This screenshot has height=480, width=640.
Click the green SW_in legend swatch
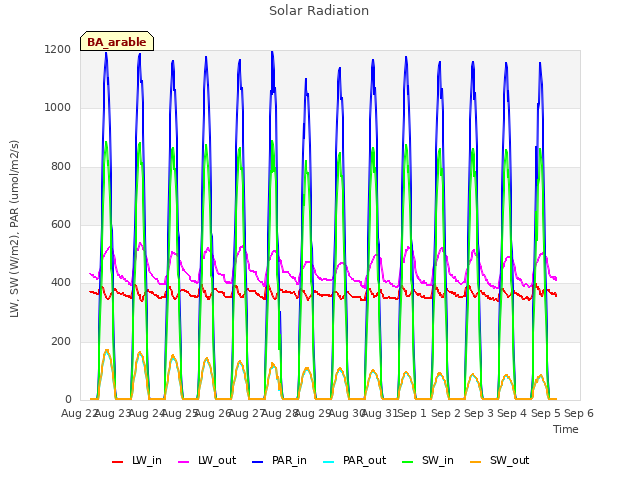coord(407,462)
